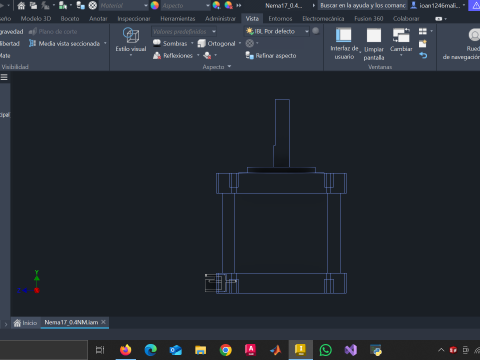
Task: Click the clear appearance icon before the chevrons
Action: click(x=228, y=5)
